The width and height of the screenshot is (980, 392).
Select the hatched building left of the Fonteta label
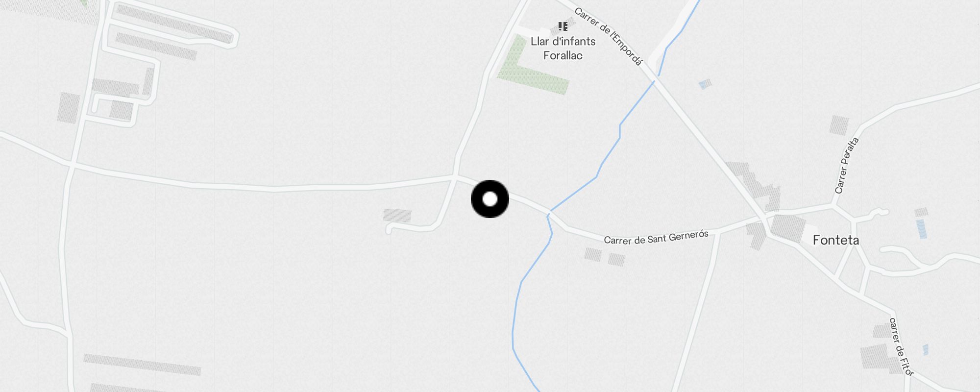point(788,229)
